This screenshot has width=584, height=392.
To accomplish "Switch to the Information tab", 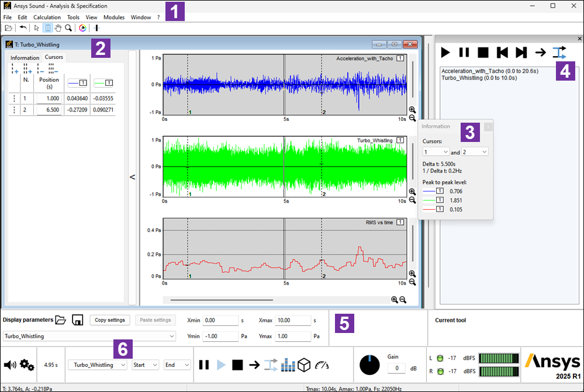I will pos(25,58).
